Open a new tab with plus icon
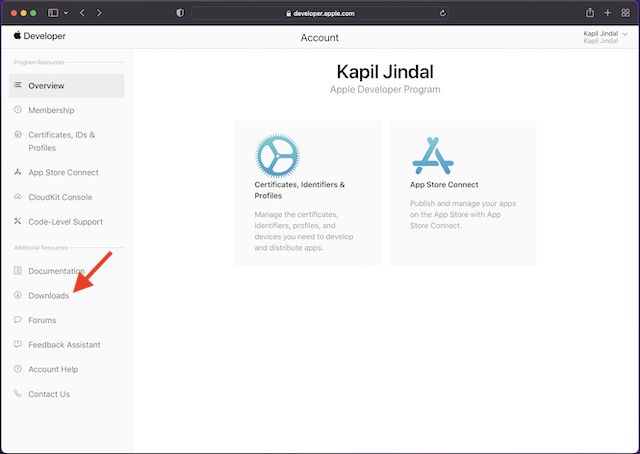The width and height of the screenshot is (640, 454). pos(608,13)
